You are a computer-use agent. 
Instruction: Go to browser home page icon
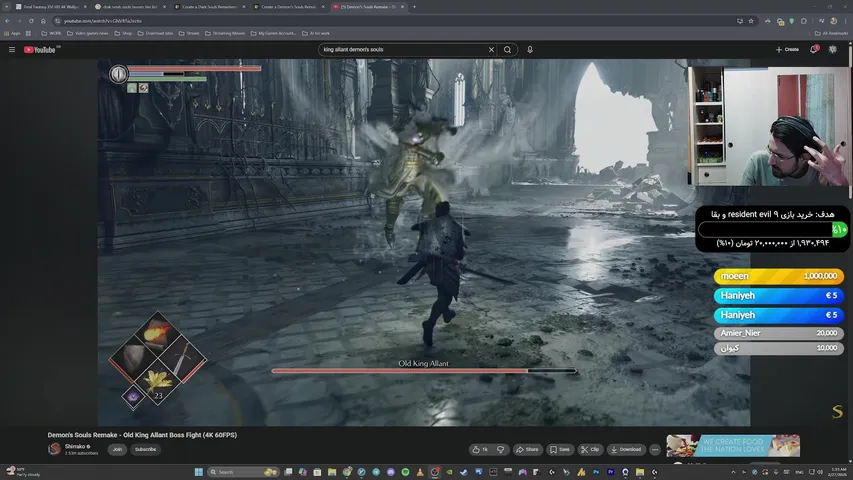pyautogui.click(x=43, y=21)
